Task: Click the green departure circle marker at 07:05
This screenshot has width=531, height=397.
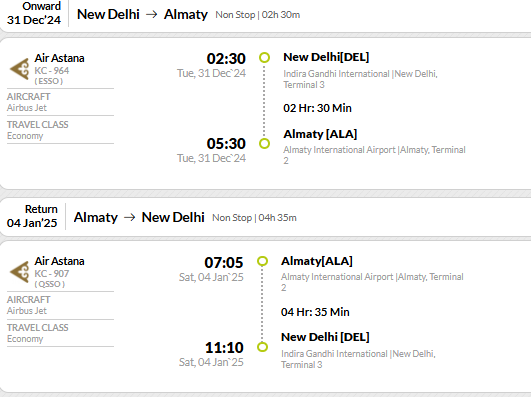Action: [262, 261]
